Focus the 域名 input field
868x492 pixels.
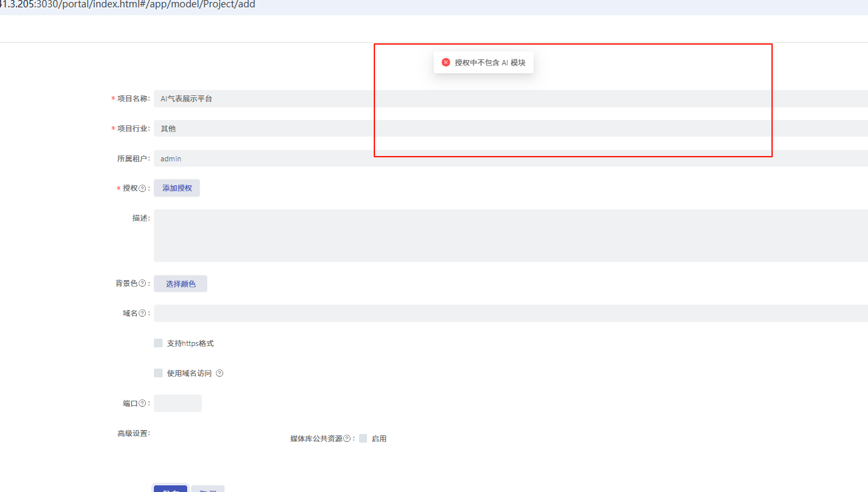pyautogui.click(x=510, y=313)
